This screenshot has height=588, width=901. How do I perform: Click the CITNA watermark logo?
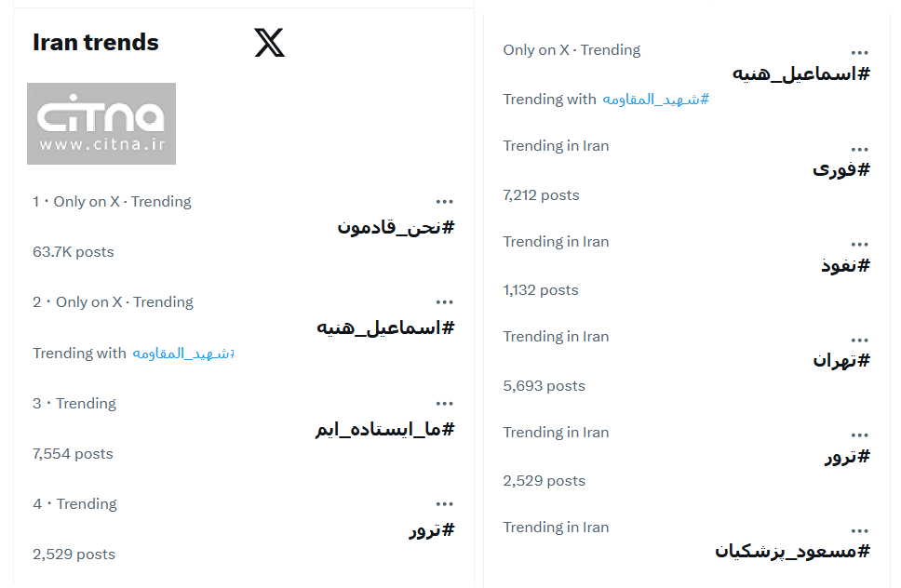101,123
